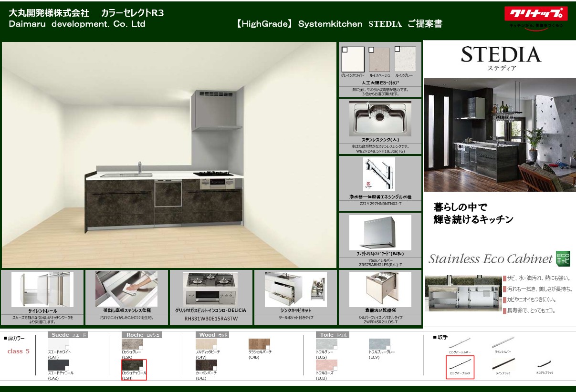Select the Line Silver handle
Viewport: 576px width, 392px height.
coord(503,342)
